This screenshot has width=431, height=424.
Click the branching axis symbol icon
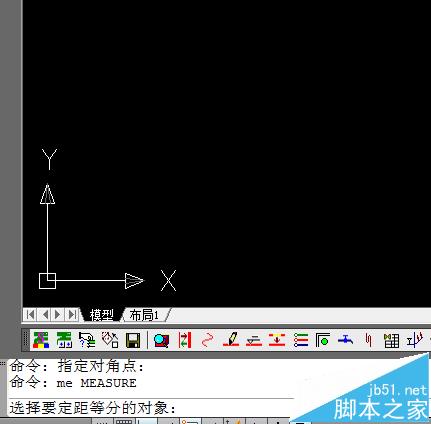coord(415,340)
